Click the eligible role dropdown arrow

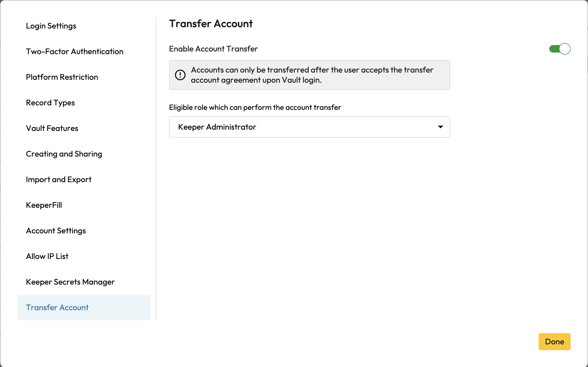440,127
